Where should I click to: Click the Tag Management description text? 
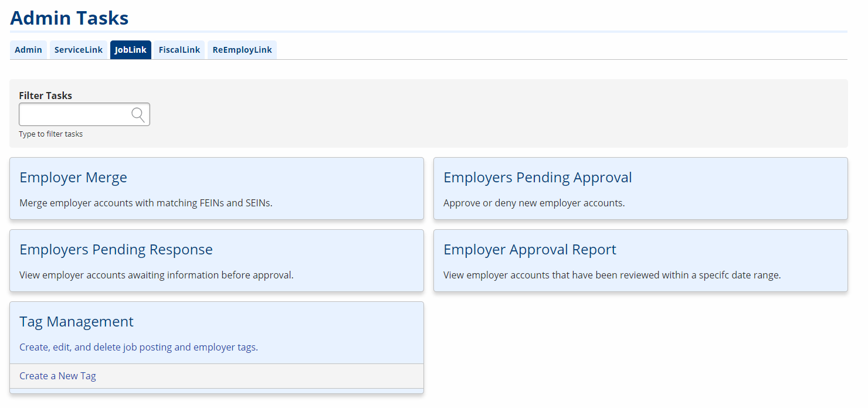139,346
